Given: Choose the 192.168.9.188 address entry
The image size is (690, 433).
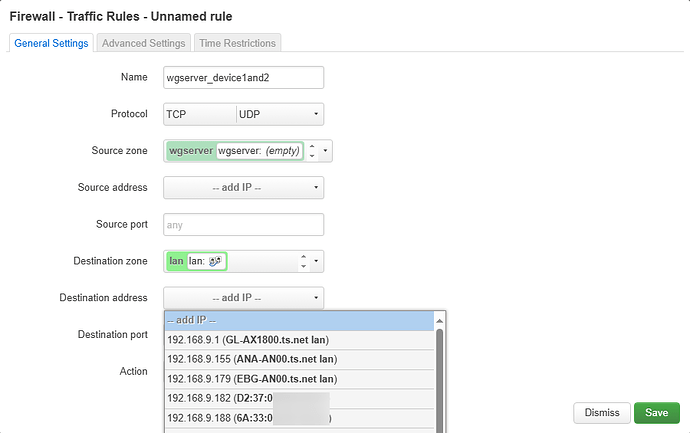Looking at the screenshot, I should pos(299,418).
